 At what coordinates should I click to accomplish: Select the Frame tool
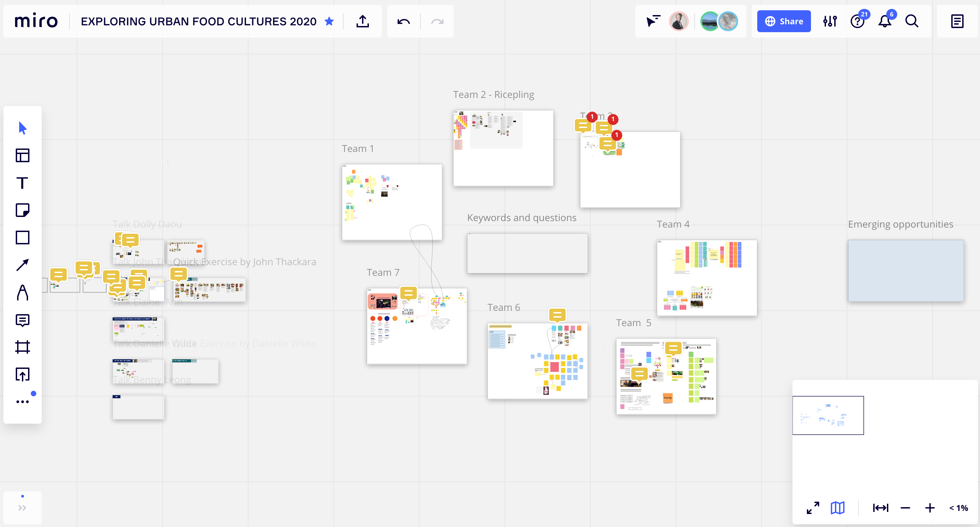pyautogui.click(x=23, y=347)
